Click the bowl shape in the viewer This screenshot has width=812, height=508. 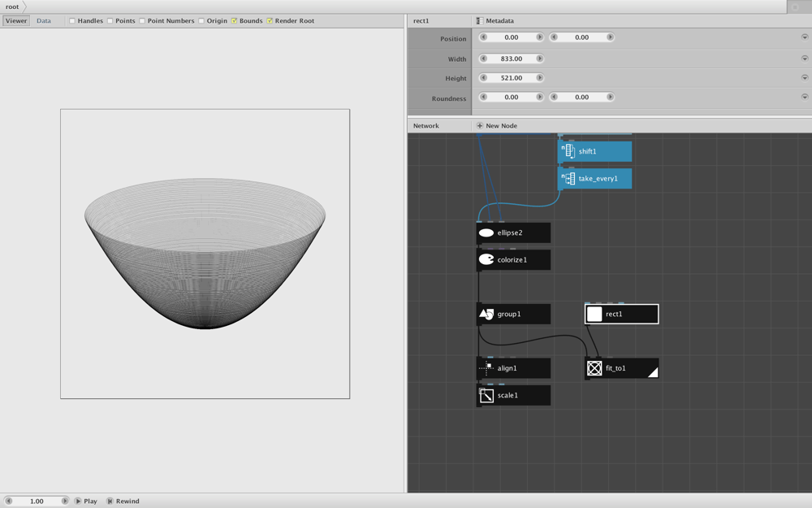205,254
